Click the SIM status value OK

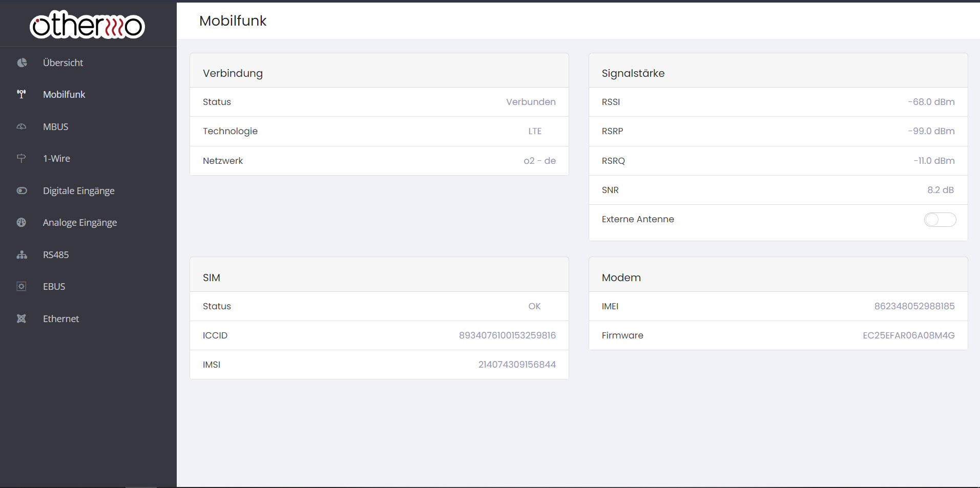tap(534, 306)
